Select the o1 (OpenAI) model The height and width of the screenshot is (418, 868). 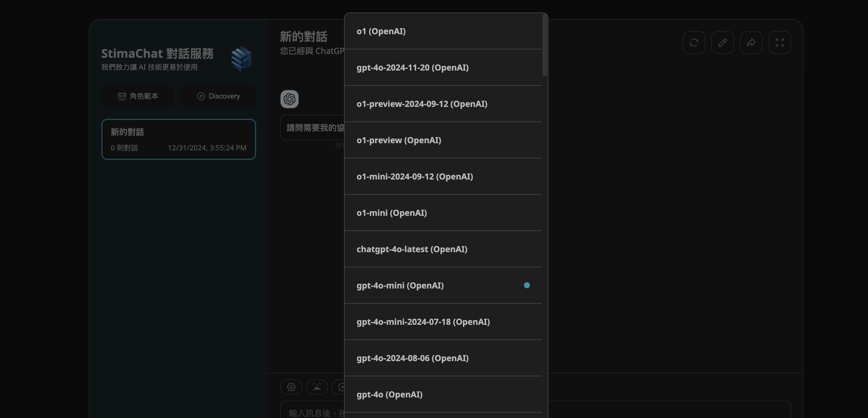[x=443, y=31]
